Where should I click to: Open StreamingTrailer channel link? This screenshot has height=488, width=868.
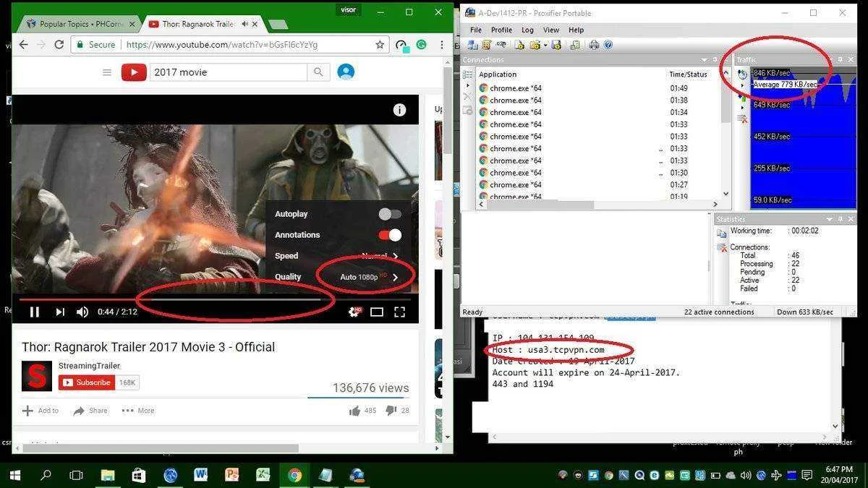tap(89, 366)
